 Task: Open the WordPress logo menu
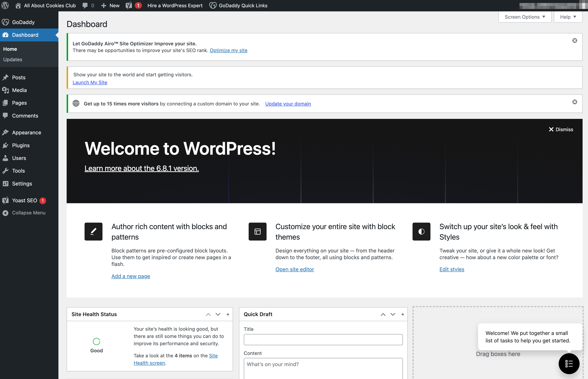point(5,5)
